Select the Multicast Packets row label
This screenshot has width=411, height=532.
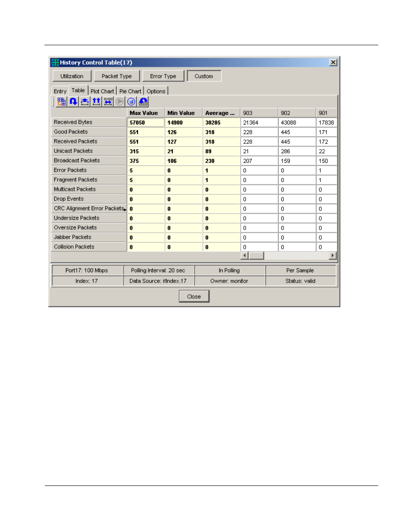(89, 189)
